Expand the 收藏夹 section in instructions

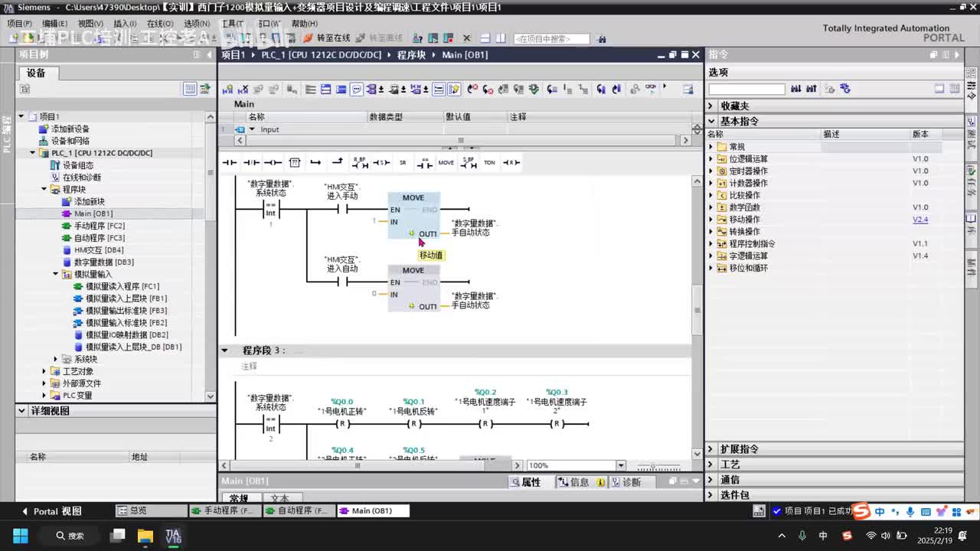tap(710, 106)
